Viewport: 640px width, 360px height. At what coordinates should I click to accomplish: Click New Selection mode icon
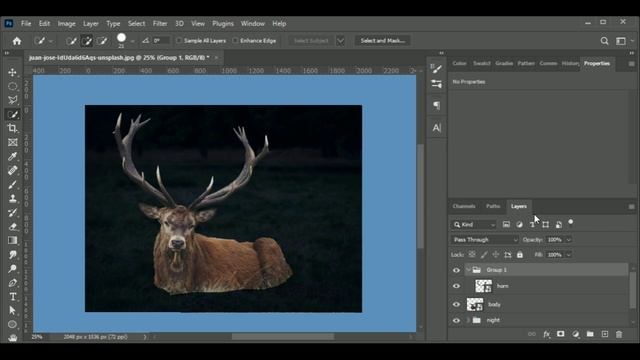tap(71, 41)
